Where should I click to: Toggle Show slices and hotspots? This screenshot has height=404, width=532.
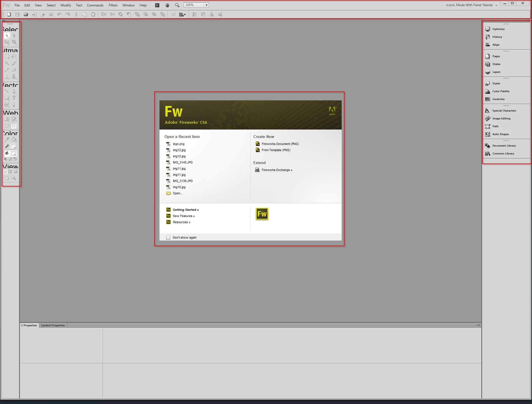tap(14, 126)
